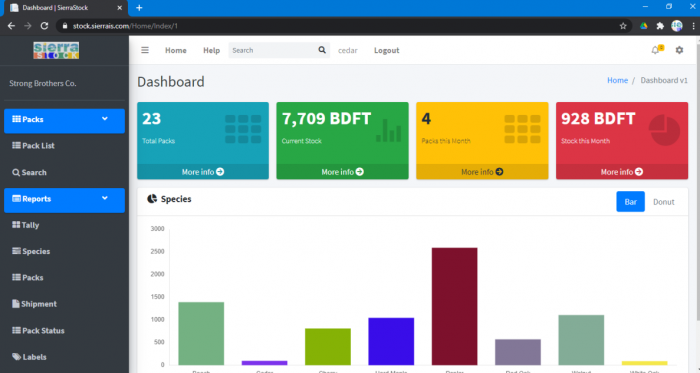Click the blue Hard Maple bar
This screenshot has height=373, width=700.
coord(391,341)
